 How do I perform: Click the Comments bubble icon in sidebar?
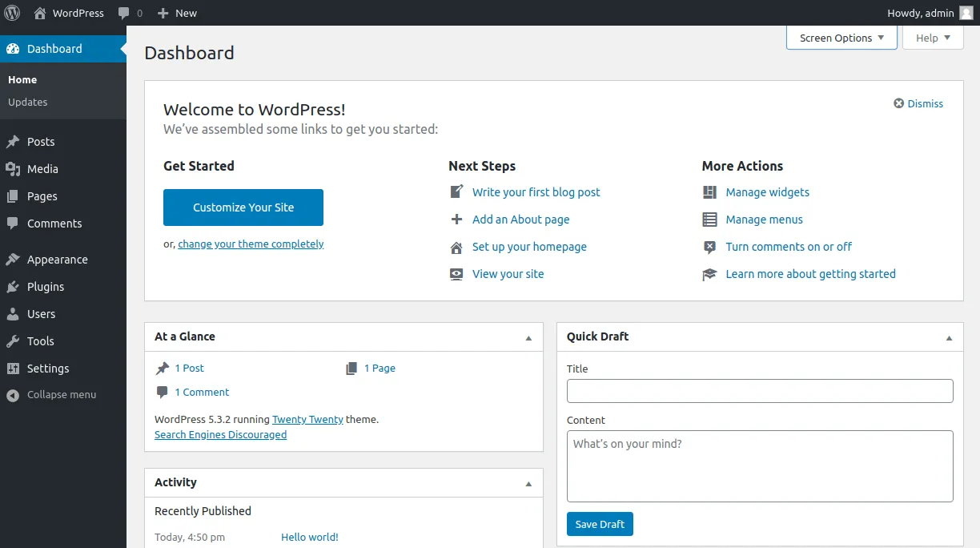coord(13,224)
